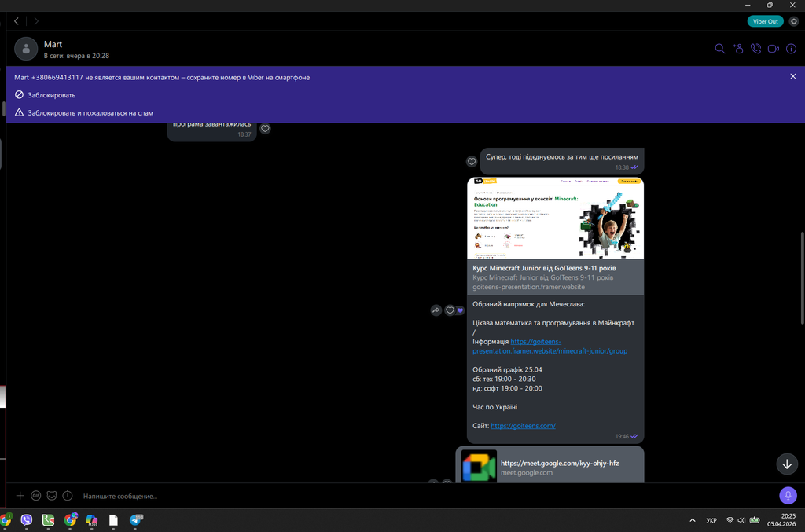This screenshot has width=805, height=532.
Task: Select Заблокировать и пожаловаться на спам
Action: tap(83, 113)
